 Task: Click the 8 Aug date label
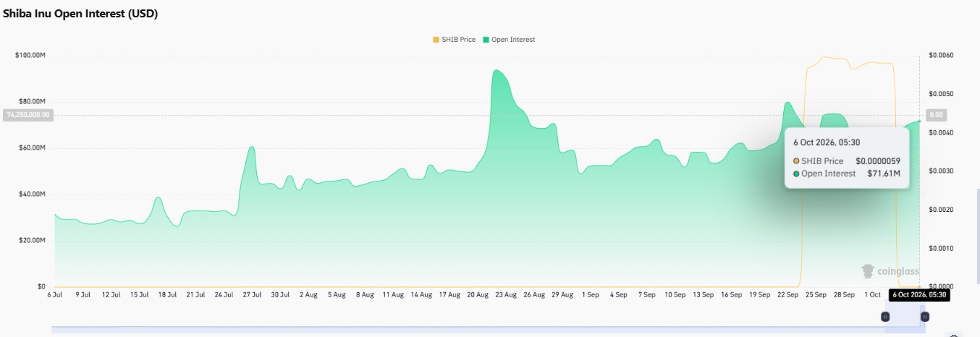[x=365, y=295]
